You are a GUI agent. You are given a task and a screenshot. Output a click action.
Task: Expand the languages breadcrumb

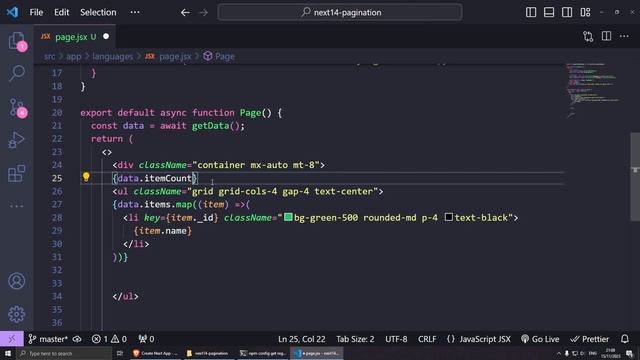pos(113,56)
